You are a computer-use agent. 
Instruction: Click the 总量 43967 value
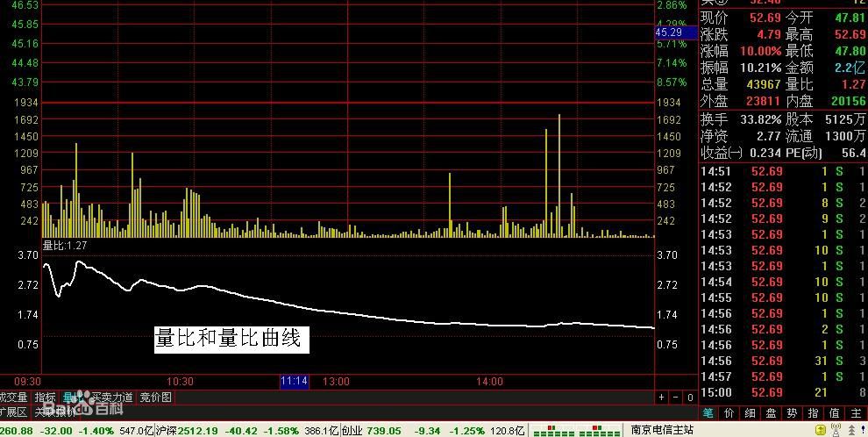[764, 85]
